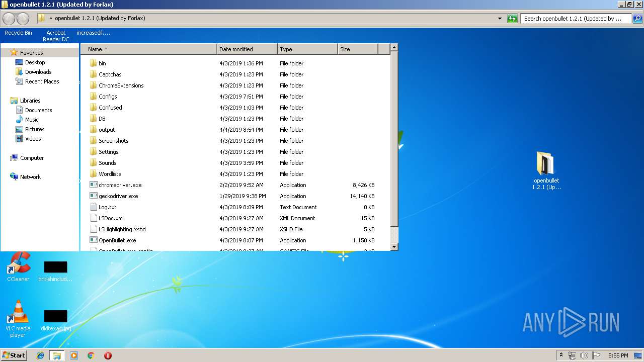Click the didtexas.jpg desktop file

pos(56,321)
